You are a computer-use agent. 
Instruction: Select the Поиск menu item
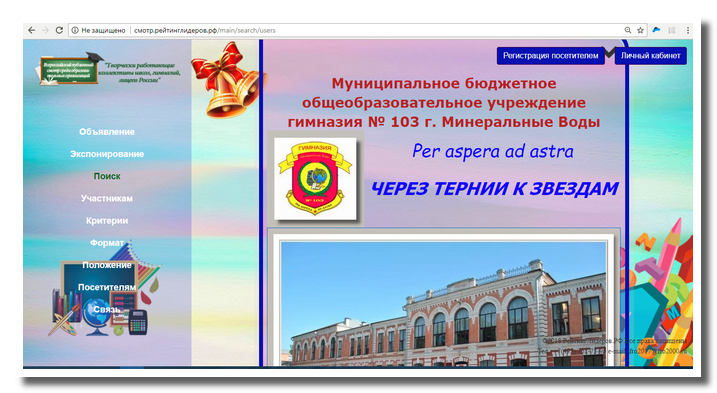coord(107,176)
